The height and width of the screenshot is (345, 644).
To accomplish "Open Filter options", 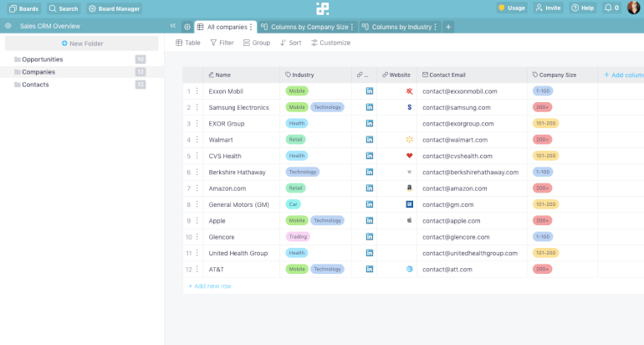I will (222, 43).
